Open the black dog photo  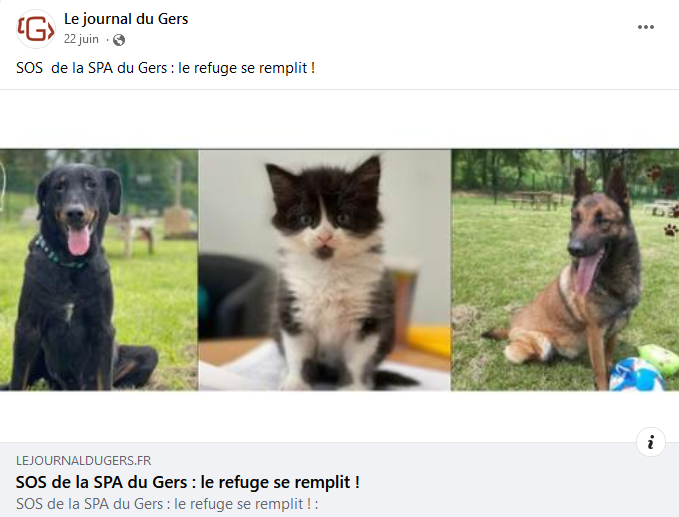coord(99,270)
